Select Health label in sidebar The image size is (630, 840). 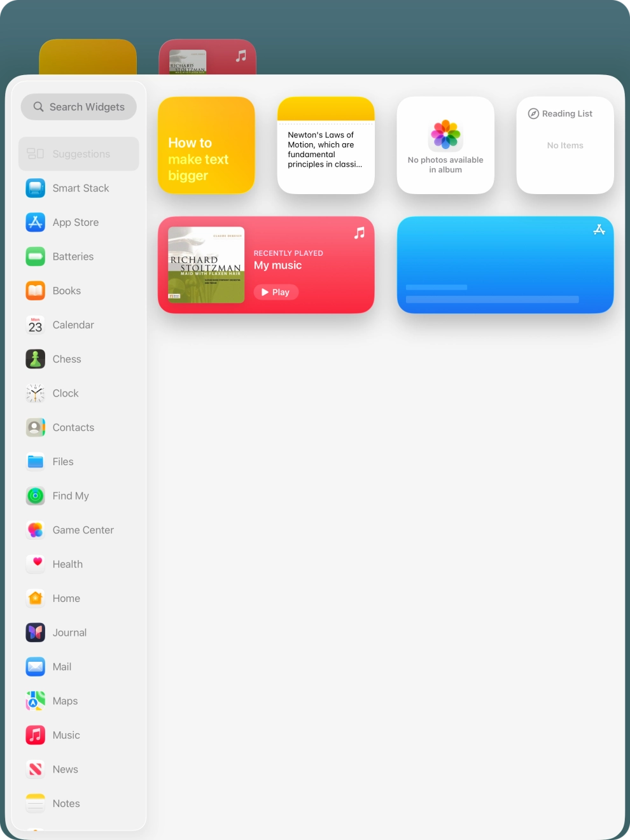[67, 564]
